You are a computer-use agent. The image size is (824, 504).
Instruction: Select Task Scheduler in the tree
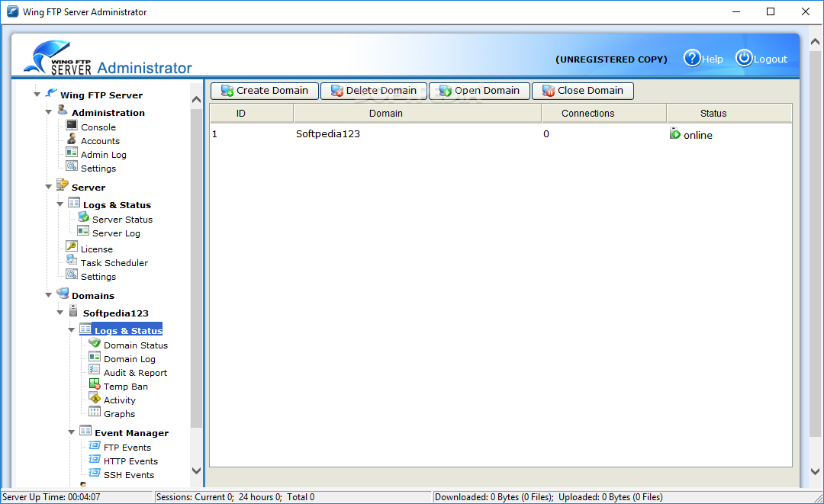click(x=114, y=262)
